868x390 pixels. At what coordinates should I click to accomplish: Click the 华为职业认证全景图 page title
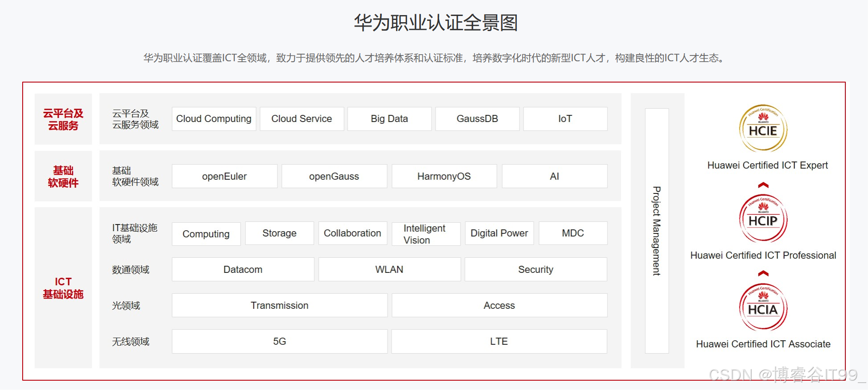(x=436, y=23)
